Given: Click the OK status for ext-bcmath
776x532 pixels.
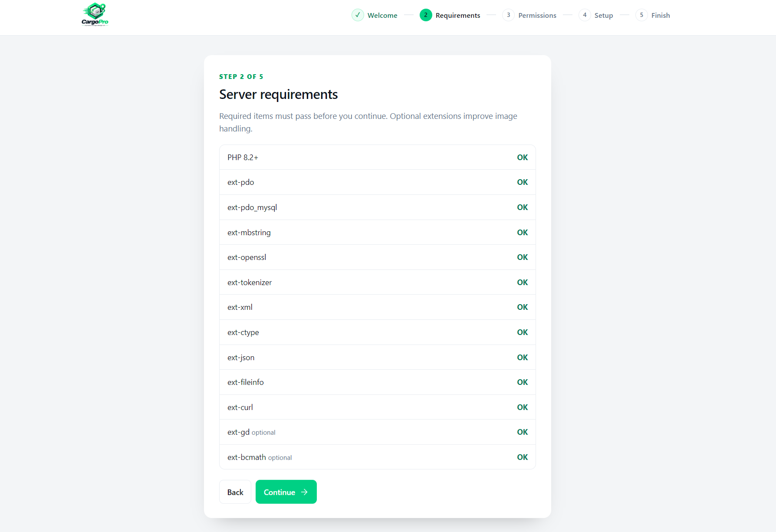Looking at the screenshot, I should pyautogui.click(x=523, y=457).
